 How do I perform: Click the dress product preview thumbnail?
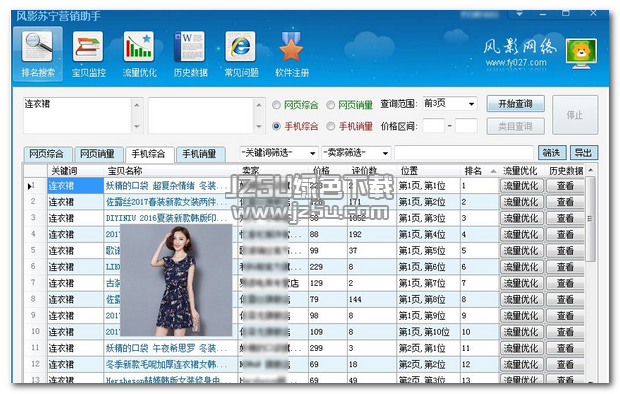coord(176,280)
